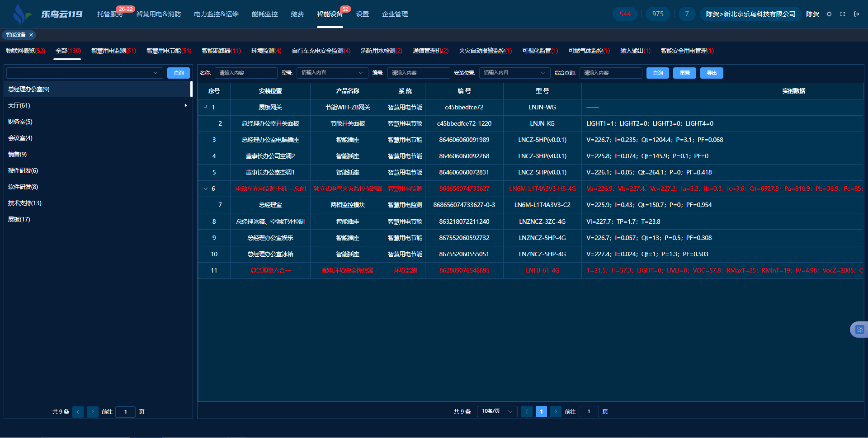Expand the 大厅(61) tree node arrow
The image size is (868, 438).
click(185, 105)
